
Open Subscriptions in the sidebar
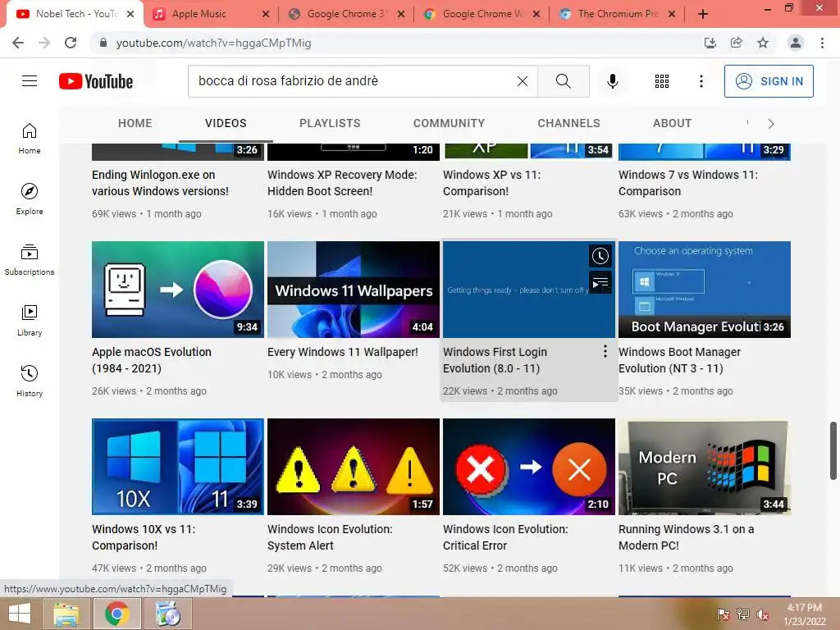(x=30, y=259)
